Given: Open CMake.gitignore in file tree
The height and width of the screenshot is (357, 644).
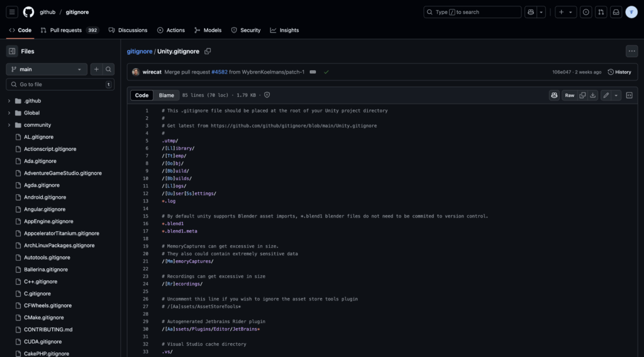Looking at the screenshot, I should click(x=43, y=317).
